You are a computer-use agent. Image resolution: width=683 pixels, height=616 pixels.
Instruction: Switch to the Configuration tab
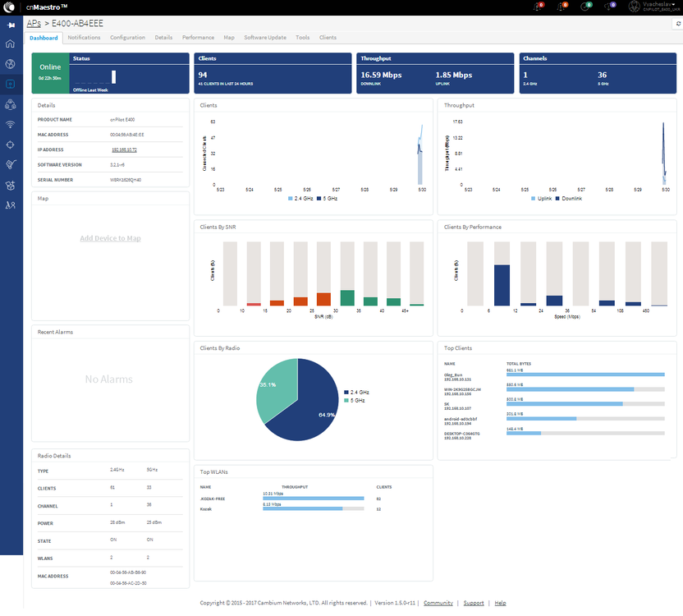coord(127,38)
